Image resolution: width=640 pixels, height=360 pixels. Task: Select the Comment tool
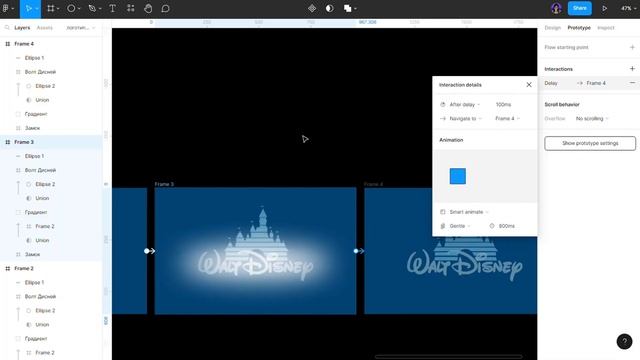(x=165, y=9)
